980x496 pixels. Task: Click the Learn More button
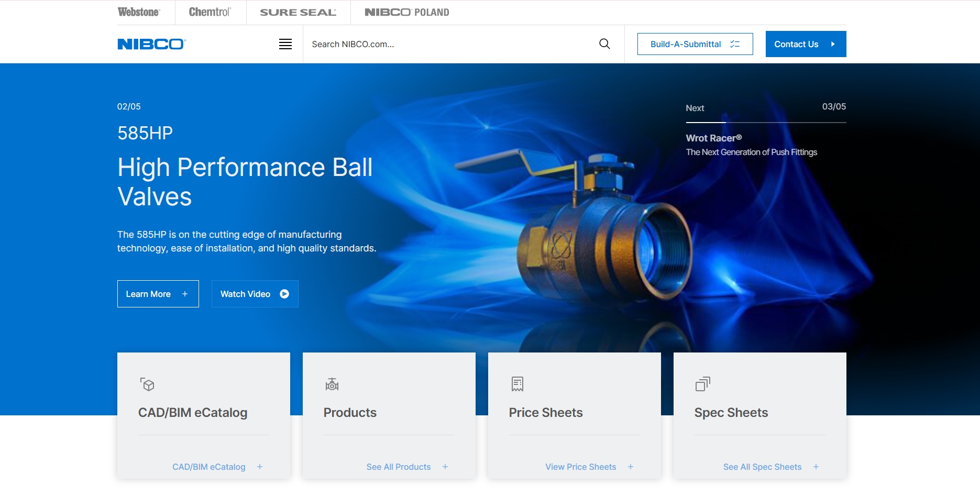click(x=158, y=294)
